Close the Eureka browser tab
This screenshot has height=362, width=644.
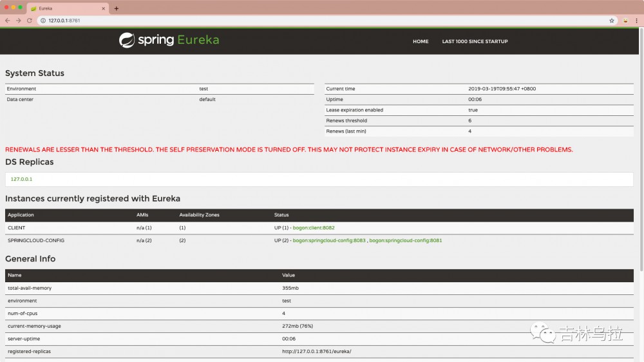[x=103, y=8]
